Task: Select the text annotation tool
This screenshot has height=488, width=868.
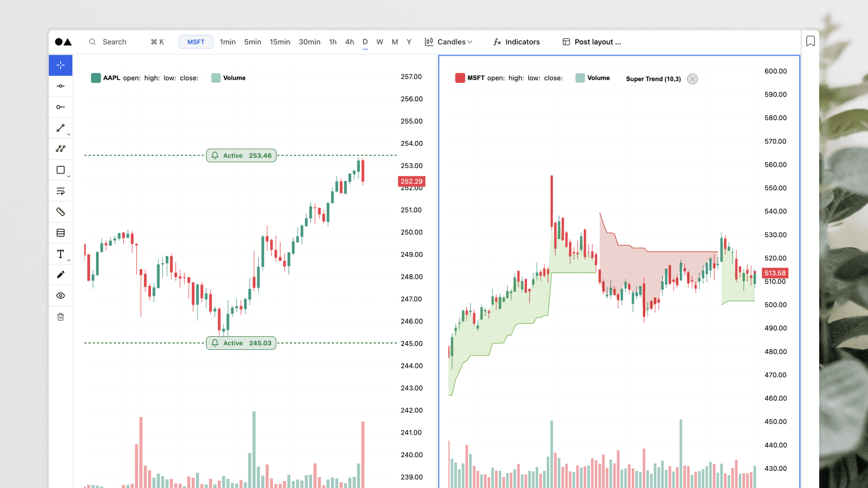Action: coord(60,253)
